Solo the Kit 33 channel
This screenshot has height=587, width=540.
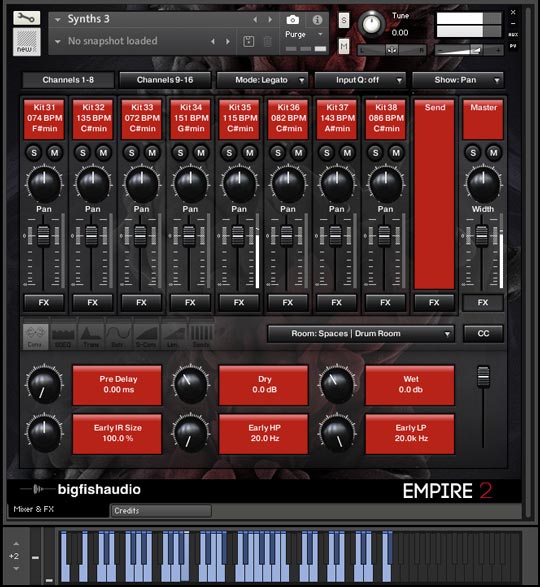(x=131, y=153)
